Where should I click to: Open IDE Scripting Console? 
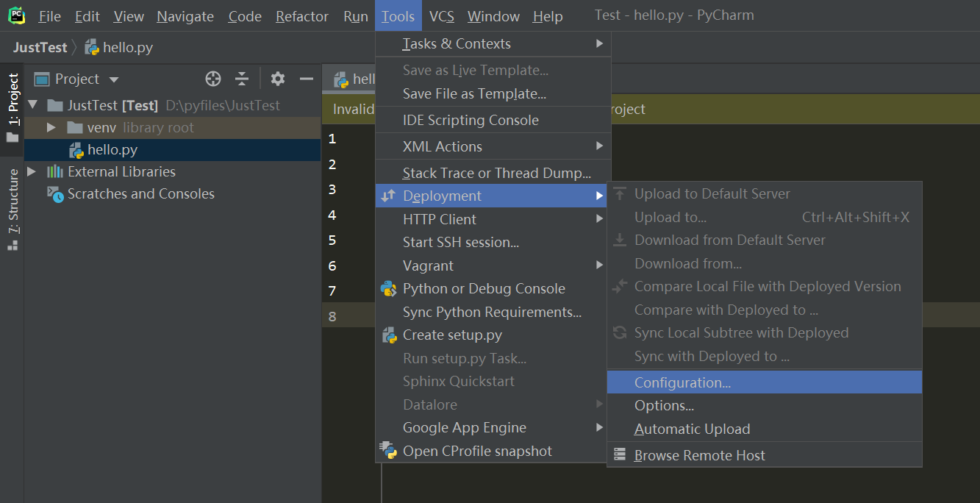coord(493,121)
